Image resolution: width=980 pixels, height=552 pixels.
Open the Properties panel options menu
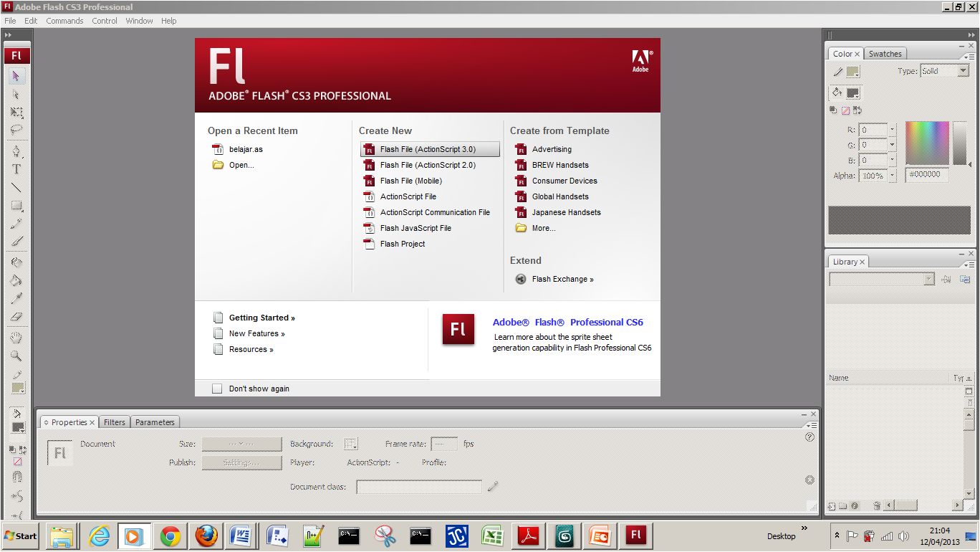coord(812,425)
